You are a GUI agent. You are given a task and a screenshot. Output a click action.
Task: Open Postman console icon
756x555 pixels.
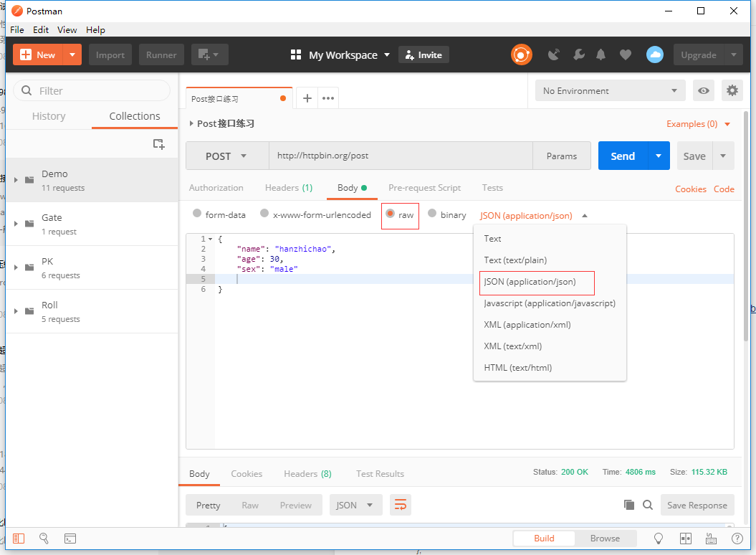pos(70,539)
